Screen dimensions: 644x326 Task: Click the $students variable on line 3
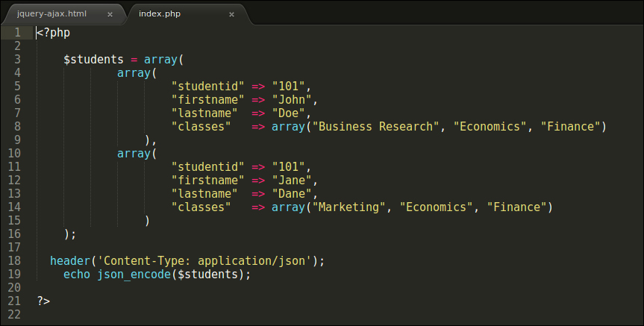[x=93, y=60]
